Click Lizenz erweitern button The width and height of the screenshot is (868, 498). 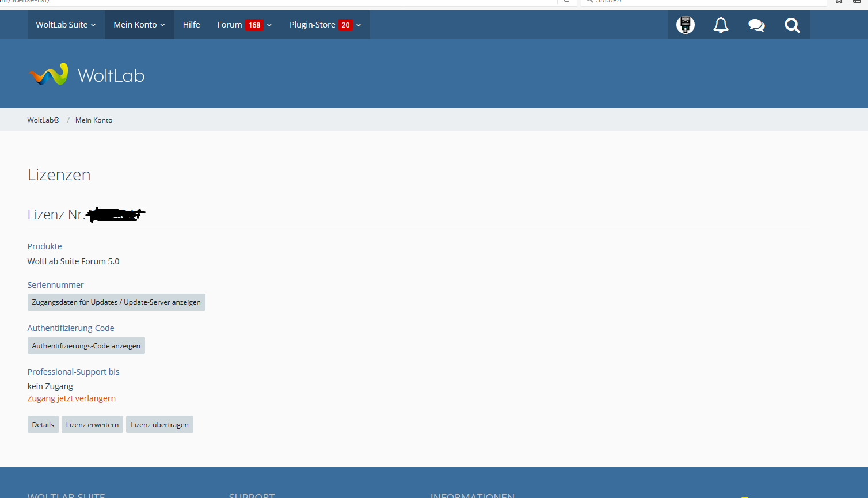coord(92,425)
